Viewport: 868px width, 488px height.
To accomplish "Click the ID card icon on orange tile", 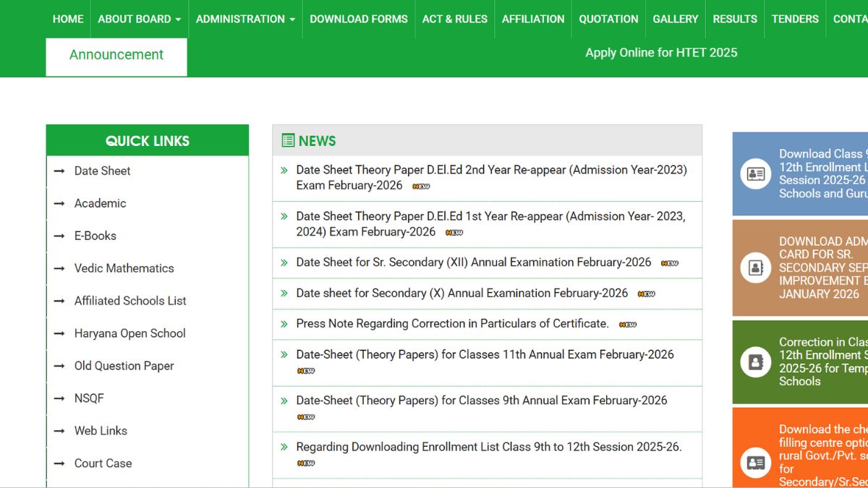I will [x=756, y=462].
